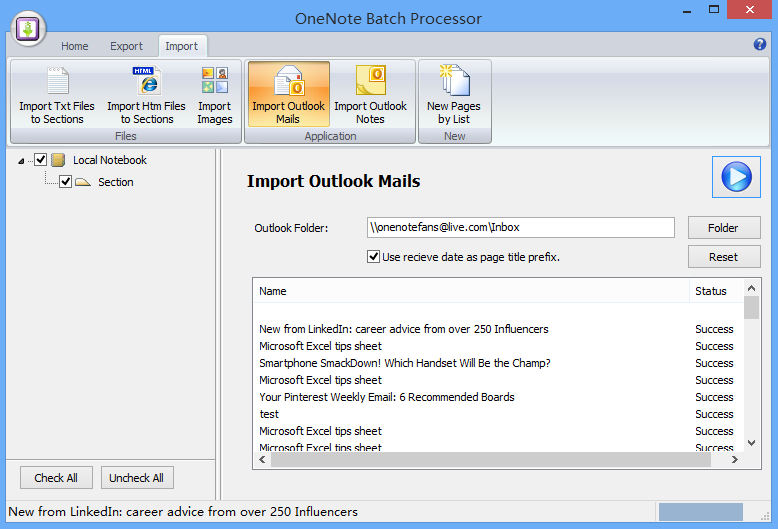Select the Import tab
778x529 pixels.
[x=182, y=46]
